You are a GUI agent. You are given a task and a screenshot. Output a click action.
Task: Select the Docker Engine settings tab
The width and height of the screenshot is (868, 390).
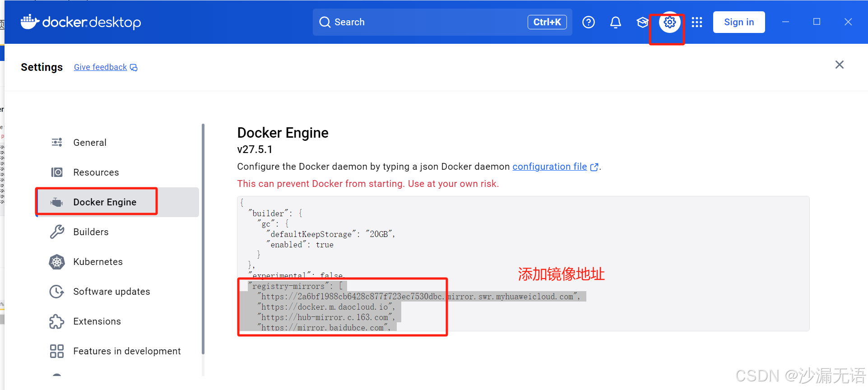click(x=117, y=202)
